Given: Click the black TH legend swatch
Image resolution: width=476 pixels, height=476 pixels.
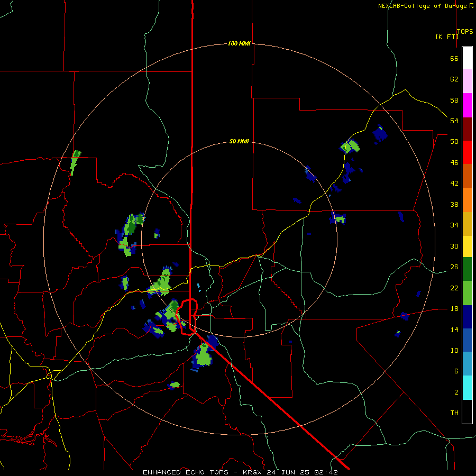Looking at the screenshot, I should (467, 411).
